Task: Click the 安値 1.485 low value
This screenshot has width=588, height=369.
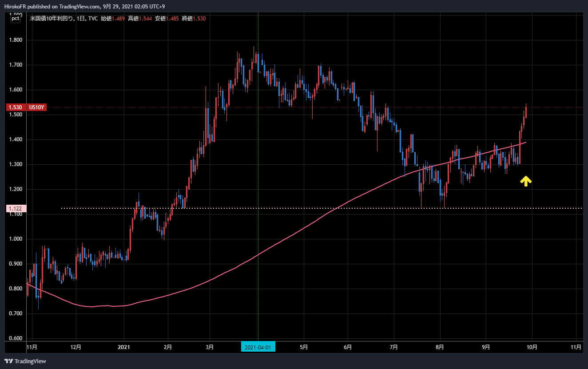Action: 167,18
